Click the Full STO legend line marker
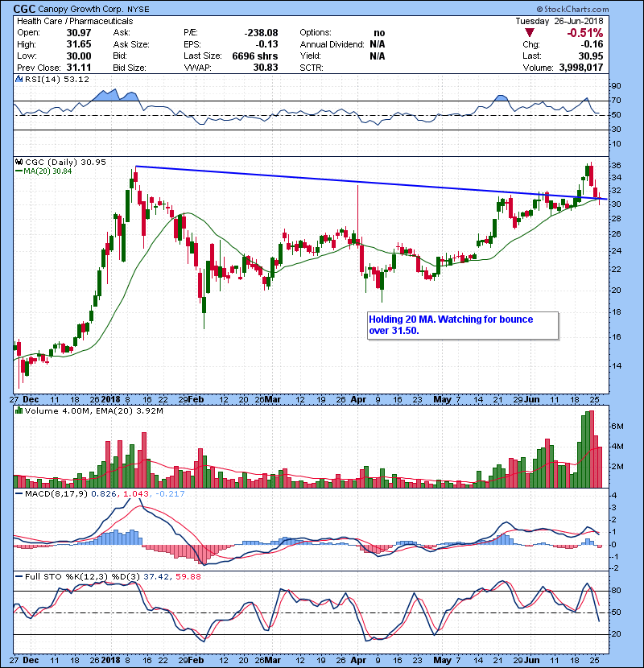Screen dimensions: 644x668 click(19, 576)
